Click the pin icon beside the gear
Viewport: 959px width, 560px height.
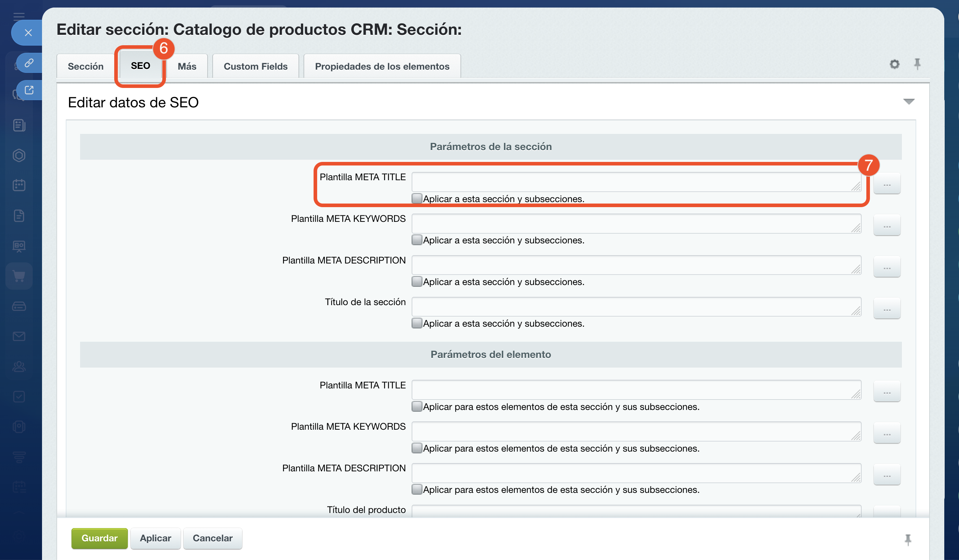(x=917, y=64)
